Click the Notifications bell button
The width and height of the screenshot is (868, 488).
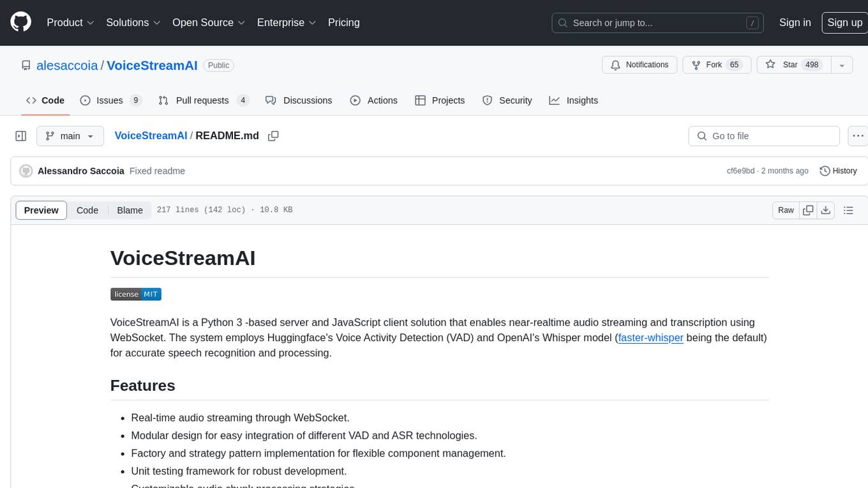tap(640, 65)
